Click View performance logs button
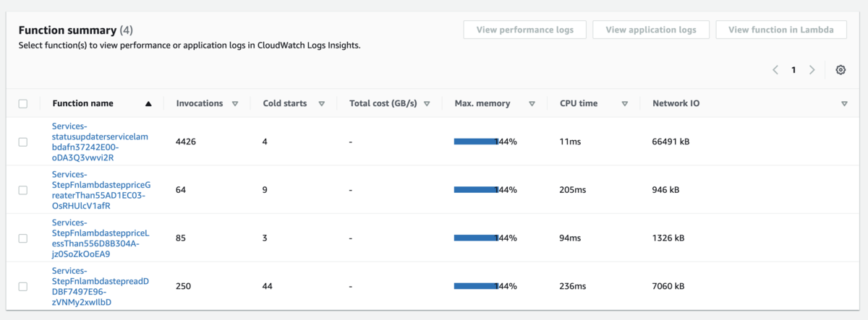The height and width of the screenshot is (320, 868). point(525,30)
